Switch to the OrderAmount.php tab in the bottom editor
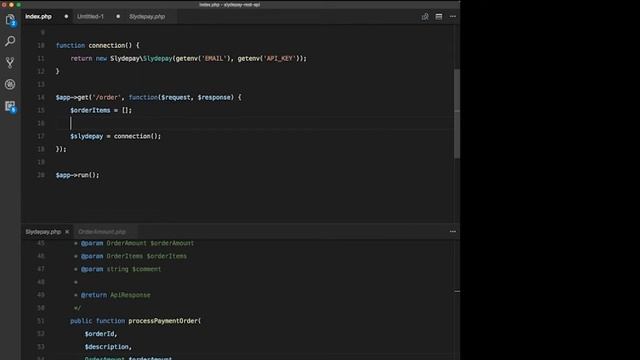640x360 pixels. pyautogui.click(x=102, y=232)
